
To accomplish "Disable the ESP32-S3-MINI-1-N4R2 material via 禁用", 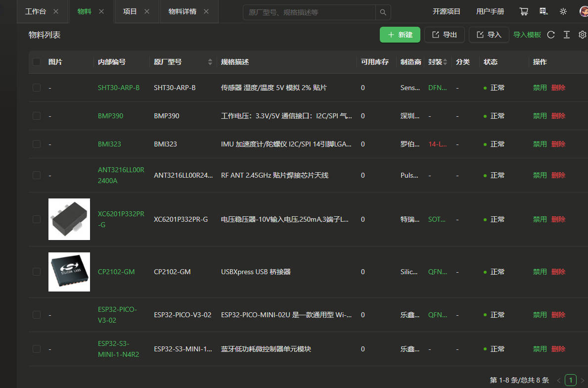I will [540, 349].
